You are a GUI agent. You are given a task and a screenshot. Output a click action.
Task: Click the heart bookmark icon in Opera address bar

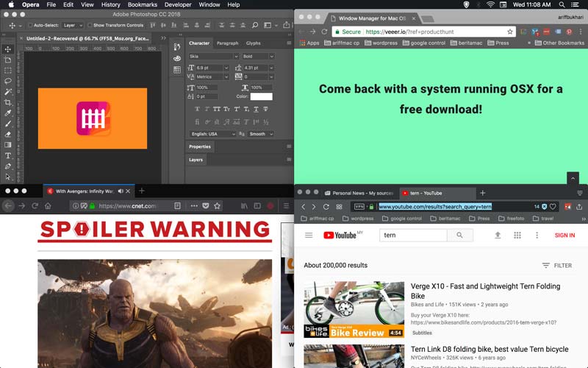point(553,207)
